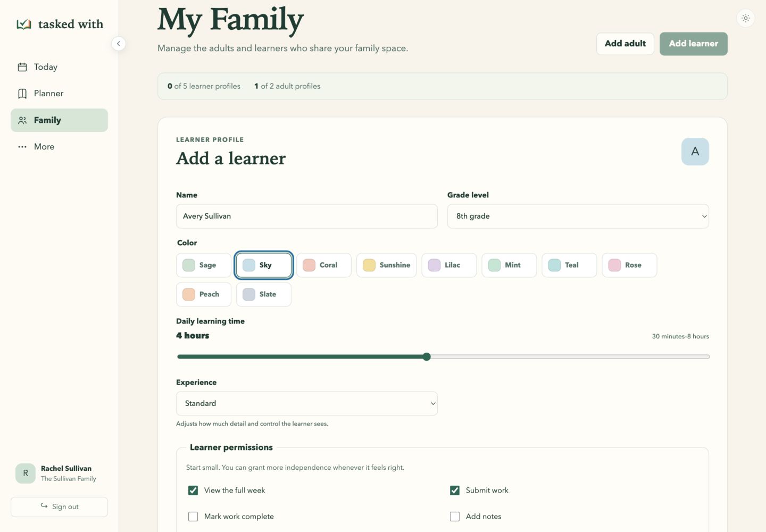
Task: Click the daily learning time slider handle
Action: pos(427,357)
